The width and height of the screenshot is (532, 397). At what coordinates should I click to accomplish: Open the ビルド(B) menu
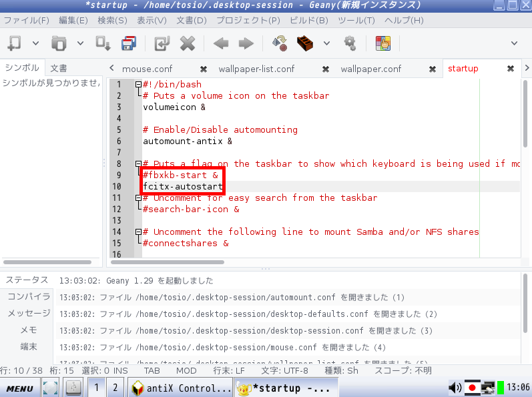(309, 20)
